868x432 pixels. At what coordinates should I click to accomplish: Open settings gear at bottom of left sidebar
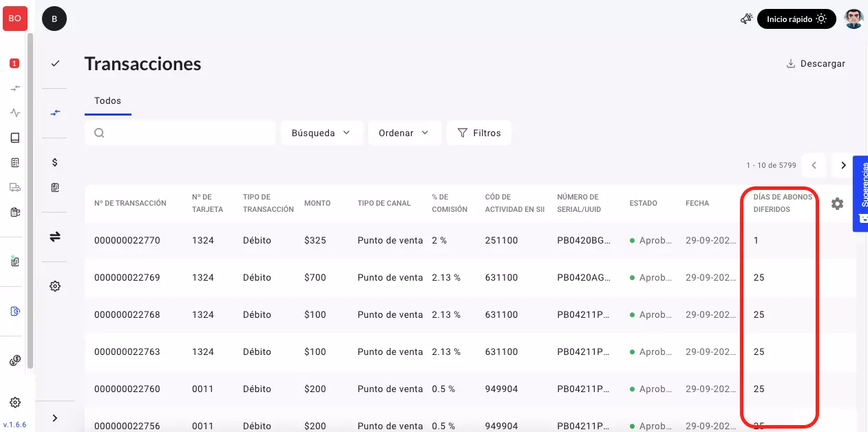(15, 402)
